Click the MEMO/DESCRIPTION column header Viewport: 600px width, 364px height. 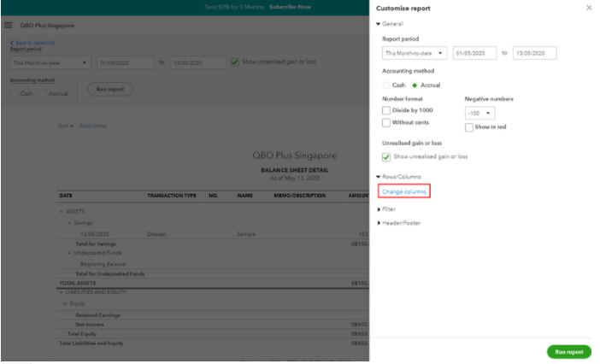tap(300, 196)
